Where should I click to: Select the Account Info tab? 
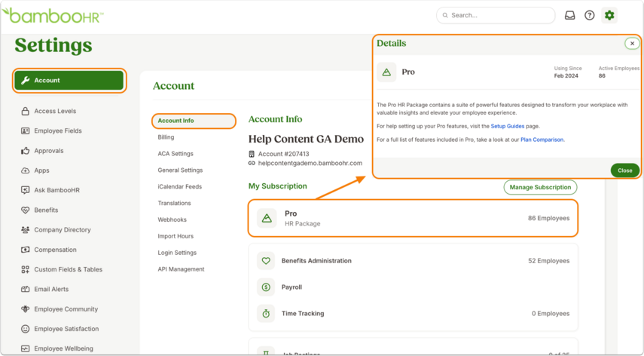[x=194, y=121]
